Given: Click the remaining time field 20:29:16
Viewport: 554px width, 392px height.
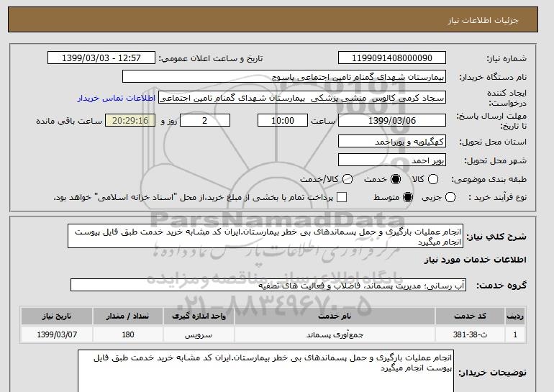Looking at the screenshot, I should (130, 120).
